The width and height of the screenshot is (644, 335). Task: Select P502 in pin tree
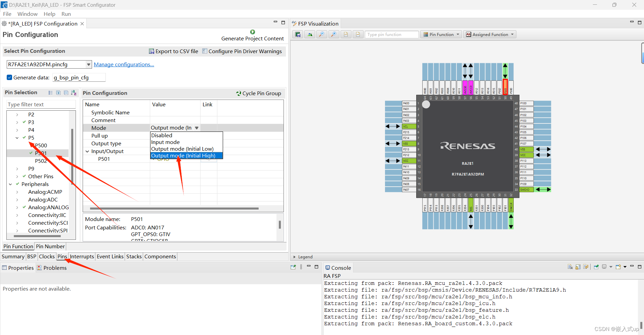click(x=41, y=161)
